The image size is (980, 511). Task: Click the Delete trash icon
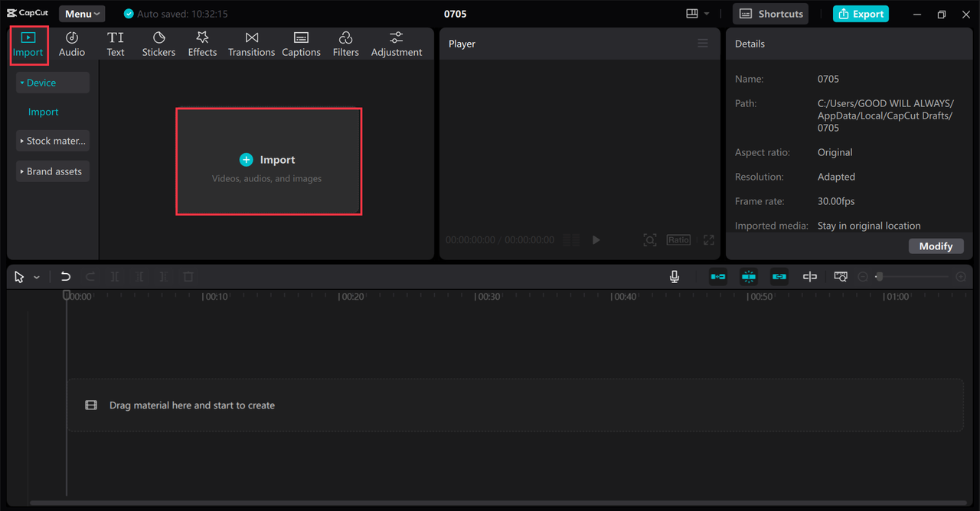188,277
